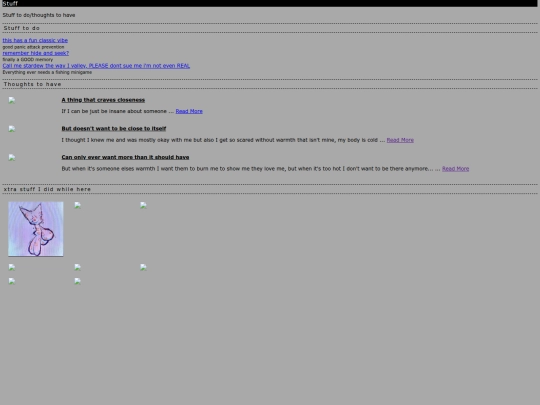Click the "xtra stuff I did while here" heading
The height and width of the screenshot is (405, 540).
tap(47, 189)
